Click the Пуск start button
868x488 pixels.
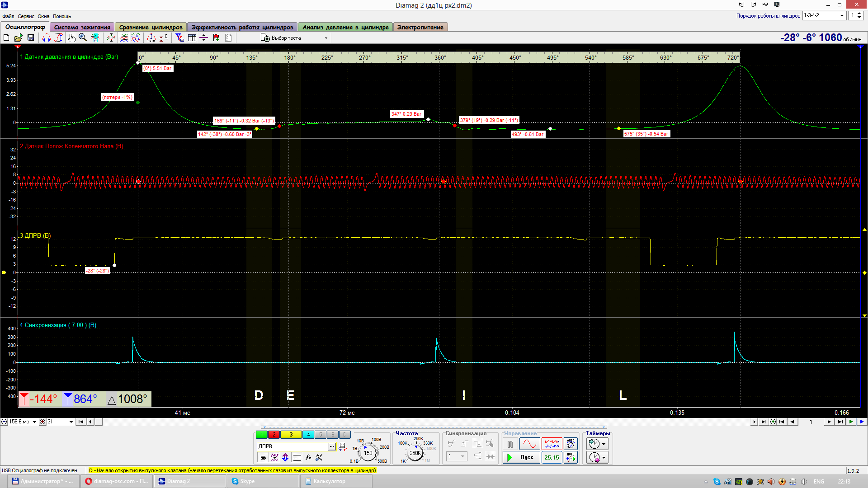521,457
